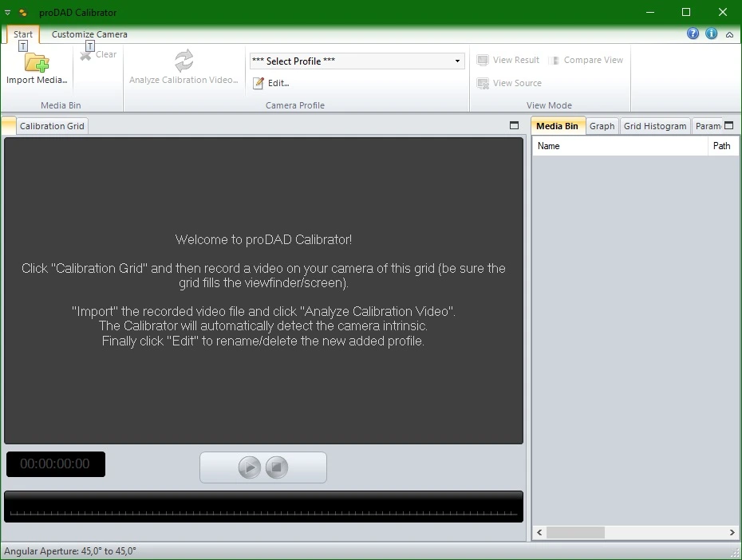Click the Name column header

(620, 146)
